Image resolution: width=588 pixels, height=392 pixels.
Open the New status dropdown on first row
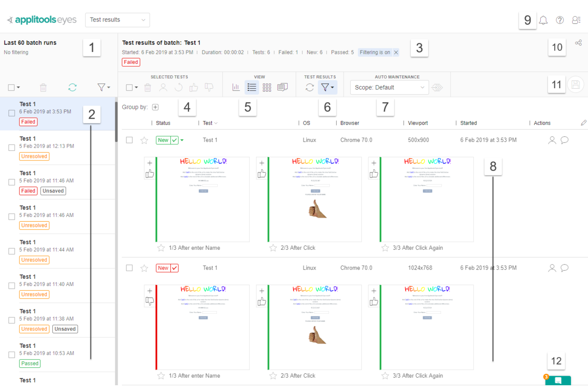coord(182,140)
